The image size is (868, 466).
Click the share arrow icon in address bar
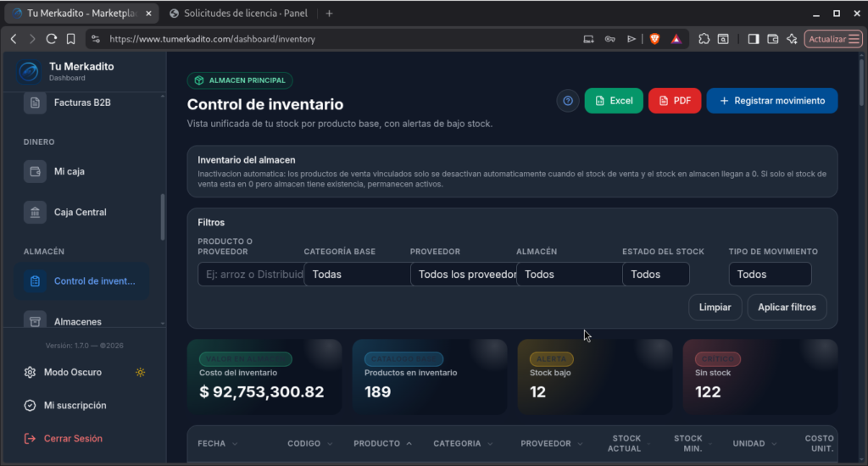coord(631,39)
